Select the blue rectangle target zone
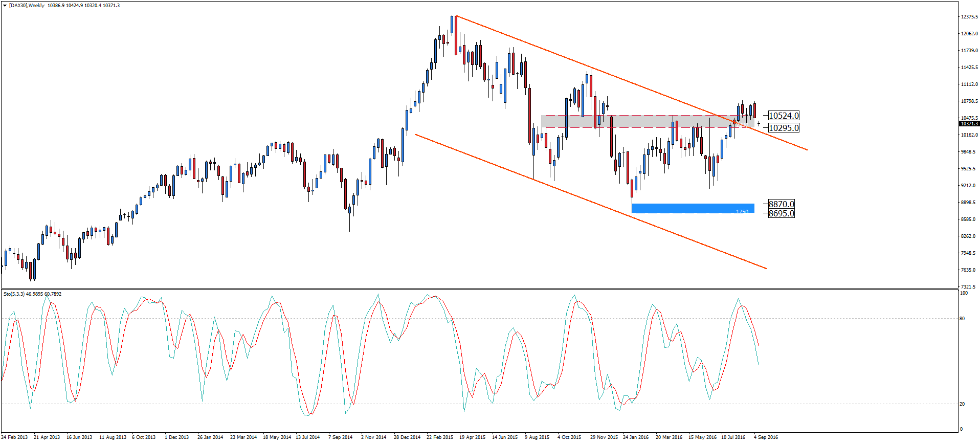 pos(693,208)
